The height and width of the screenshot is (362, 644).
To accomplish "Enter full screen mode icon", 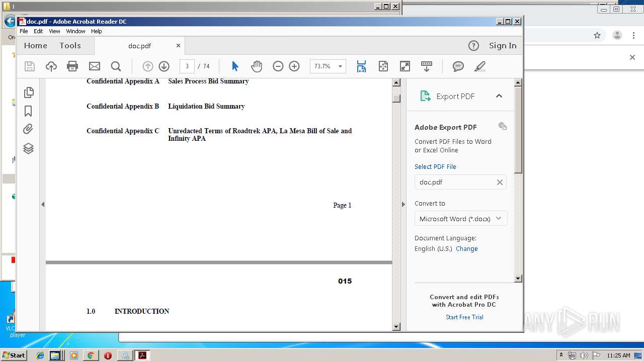I will click(405, 66).
